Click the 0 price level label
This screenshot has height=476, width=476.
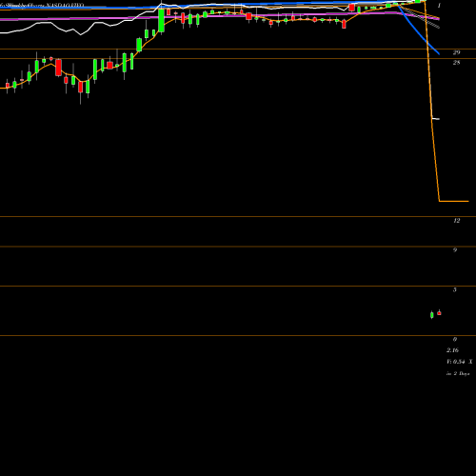[x=455, y=339]
